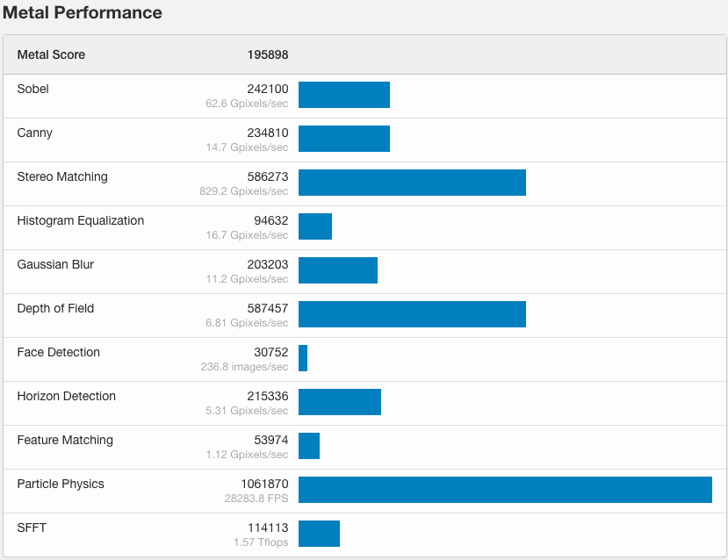Select the Particle Physics row label
Image resolution: width=728 pixels, height=560 pixels.
click(x=61, y=484)
